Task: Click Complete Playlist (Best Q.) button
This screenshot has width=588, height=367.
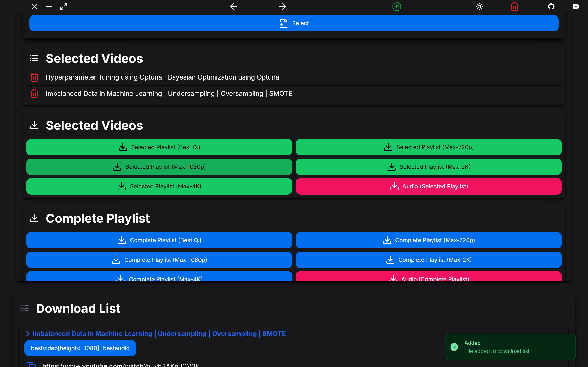Action: pos(159,240)
